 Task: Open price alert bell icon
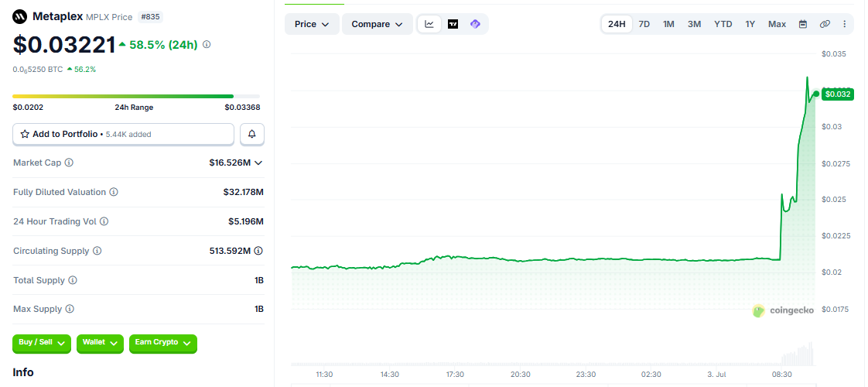point(252,134)
